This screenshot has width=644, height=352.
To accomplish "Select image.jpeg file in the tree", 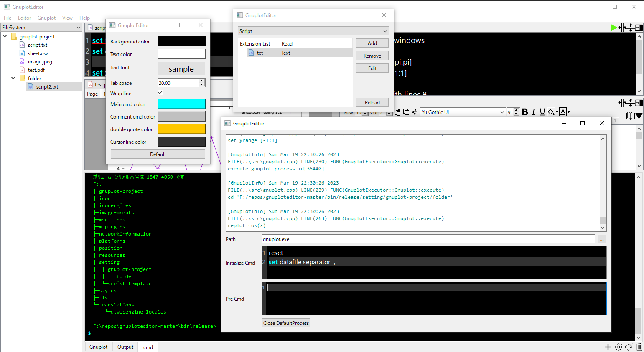I will [x=40, y=62].
